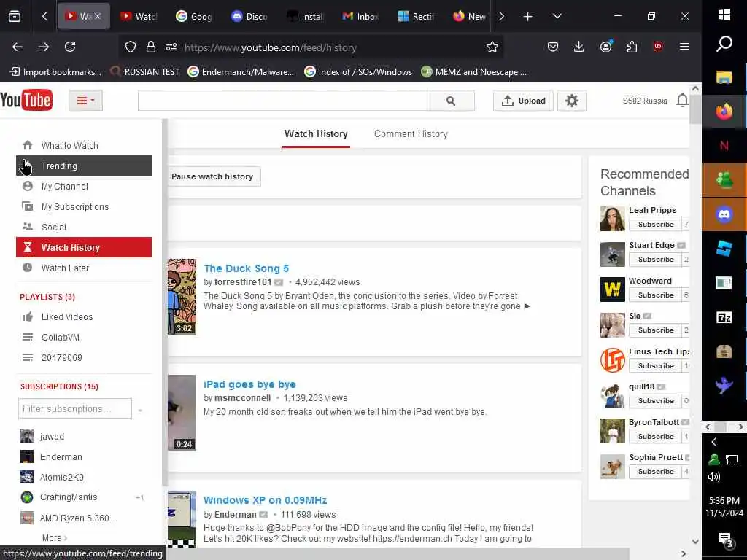Switch to the Discord browser tab
Image resolution: width=747 pixels, height=560 pixels.
click(249, 17)
